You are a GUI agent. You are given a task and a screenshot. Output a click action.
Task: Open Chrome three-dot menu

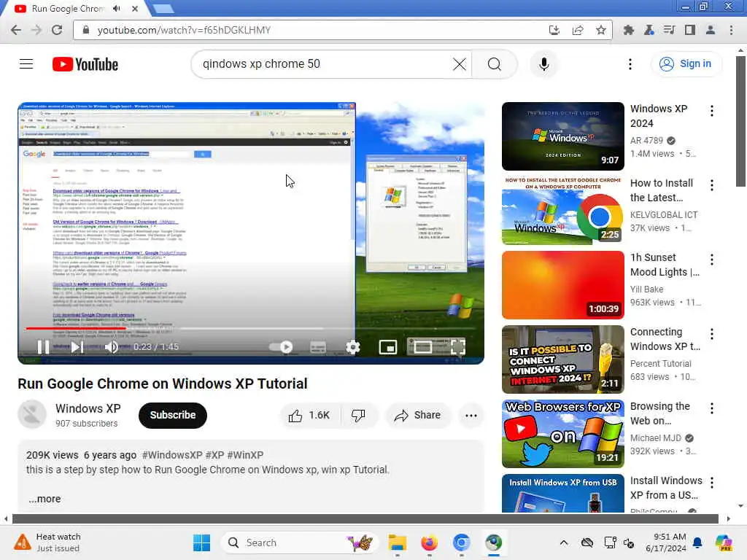pos(731,30)
